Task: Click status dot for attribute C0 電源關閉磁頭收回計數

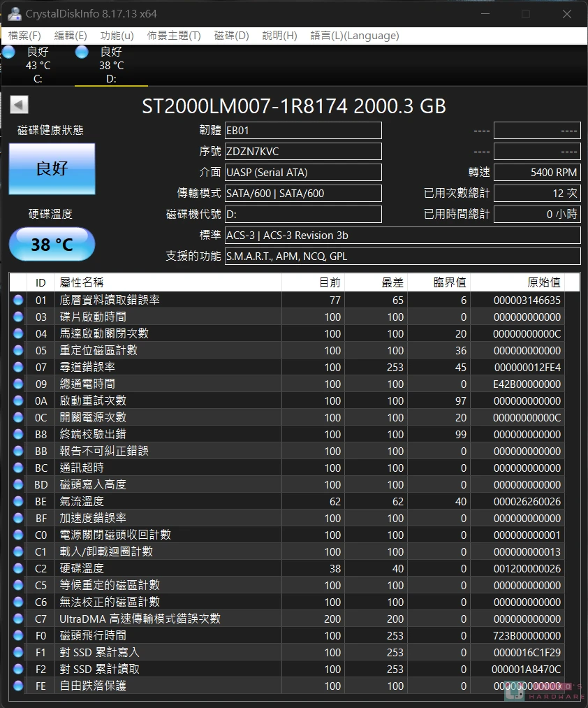Action: click(18, 535)
